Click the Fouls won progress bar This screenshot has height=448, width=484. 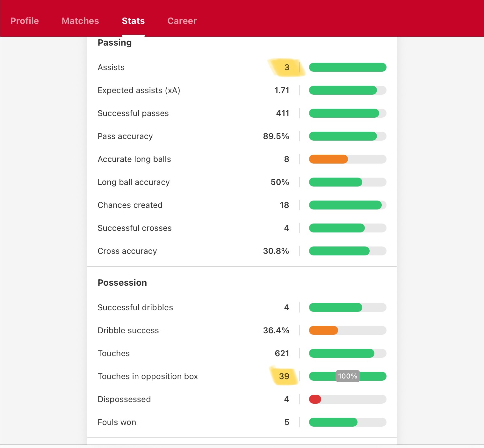333,422
